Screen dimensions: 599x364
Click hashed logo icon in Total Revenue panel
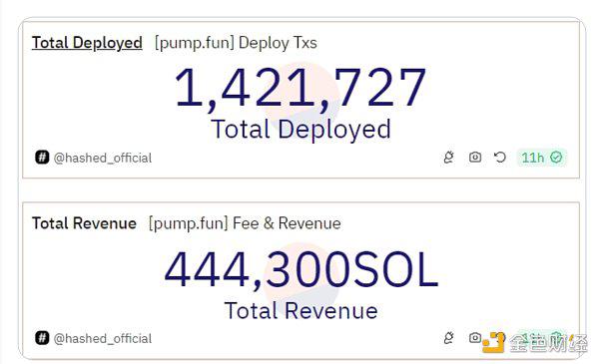(42, 338)
